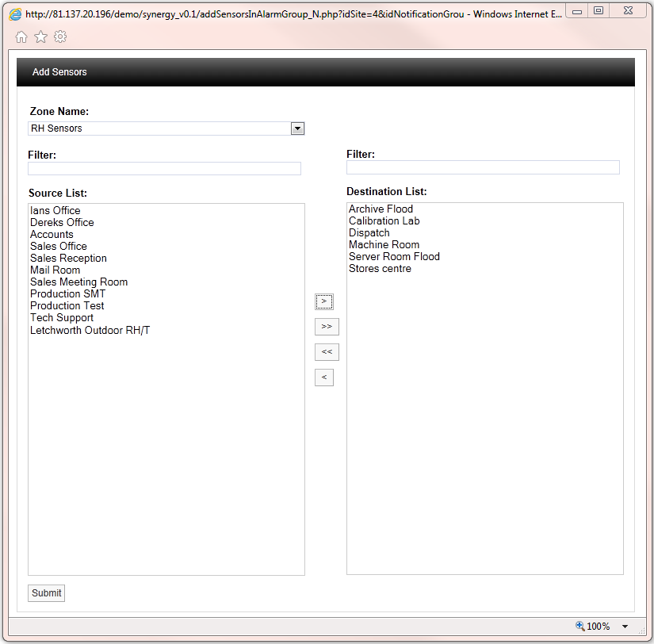Select Server Room Flood in Destination List

point(394,257)
